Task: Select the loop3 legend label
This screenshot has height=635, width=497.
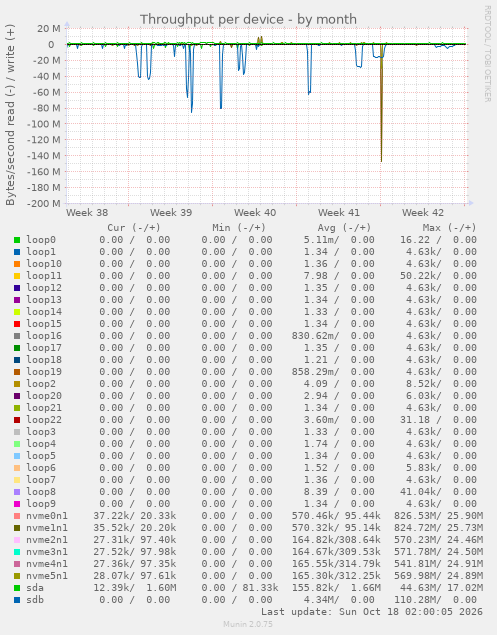Action: point(41,432)
